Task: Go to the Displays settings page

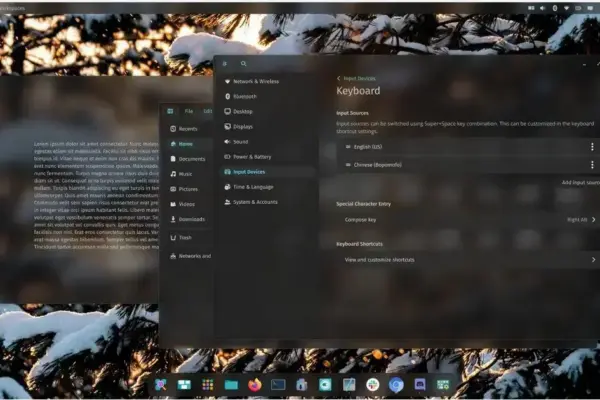Action: coord(267,127)
